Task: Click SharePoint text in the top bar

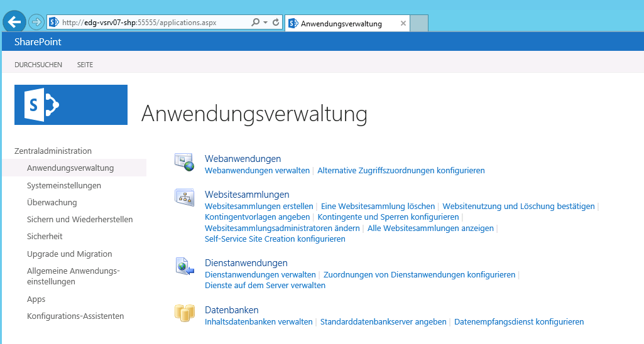Action: coord(38,42)
